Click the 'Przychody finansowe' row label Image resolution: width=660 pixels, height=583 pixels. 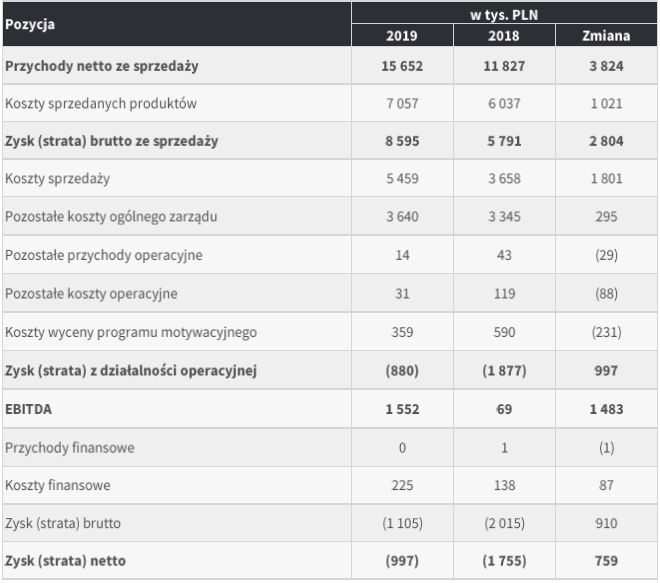[70, 447]
